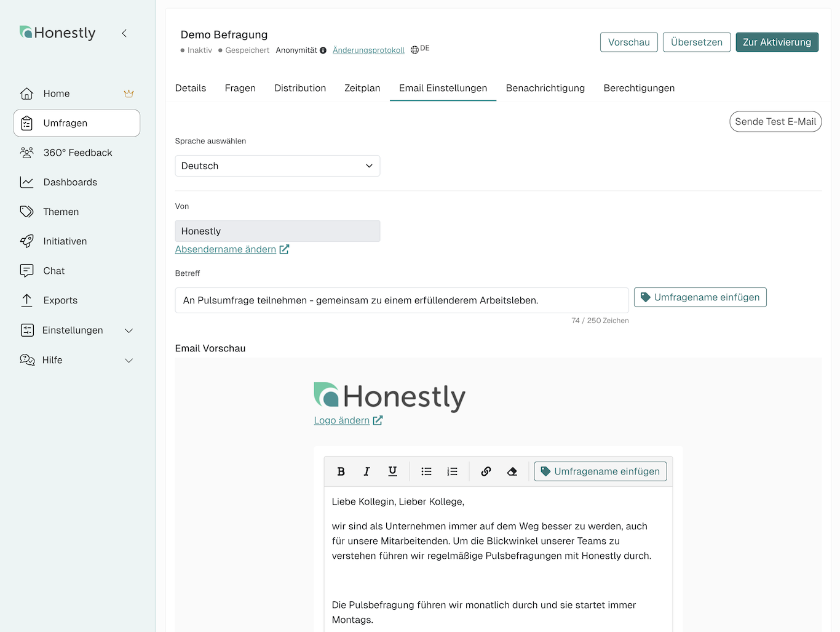
Task: Switch to the Fragen tab
Action: click(240, 88)
